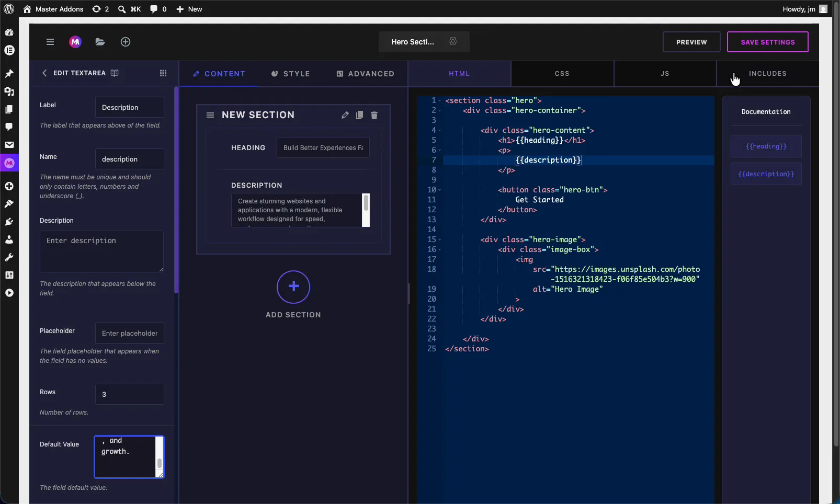
Task: Click the left settings panel scrollbar
Action: 176,191
